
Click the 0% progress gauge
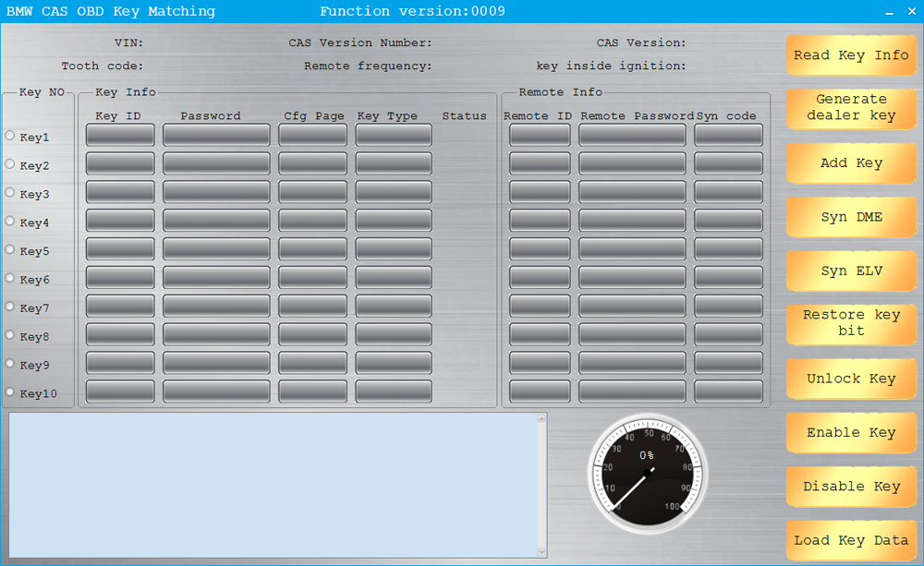(x=648, y=474)
